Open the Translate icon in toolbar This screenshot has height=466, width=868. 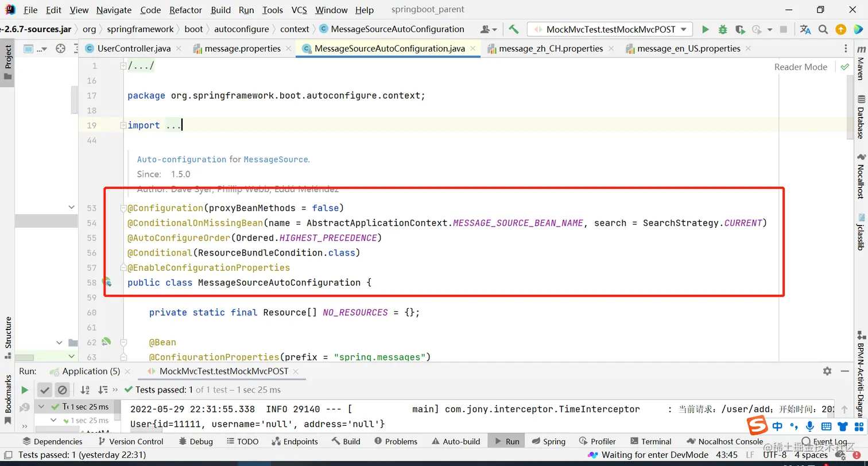click(x=805, y=29)
